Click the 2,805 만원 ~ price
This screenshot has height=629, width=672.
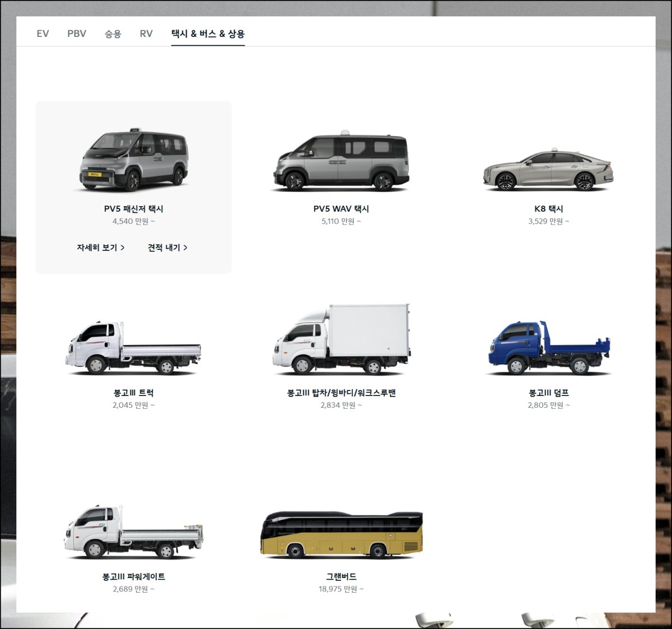pyautogui.click(x=549, y=406)
